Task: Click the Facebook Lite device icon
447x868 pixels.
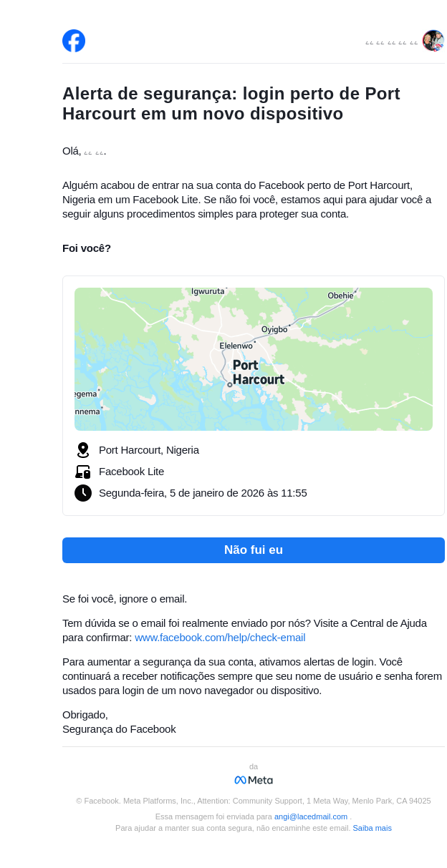Action: point(83,472)
